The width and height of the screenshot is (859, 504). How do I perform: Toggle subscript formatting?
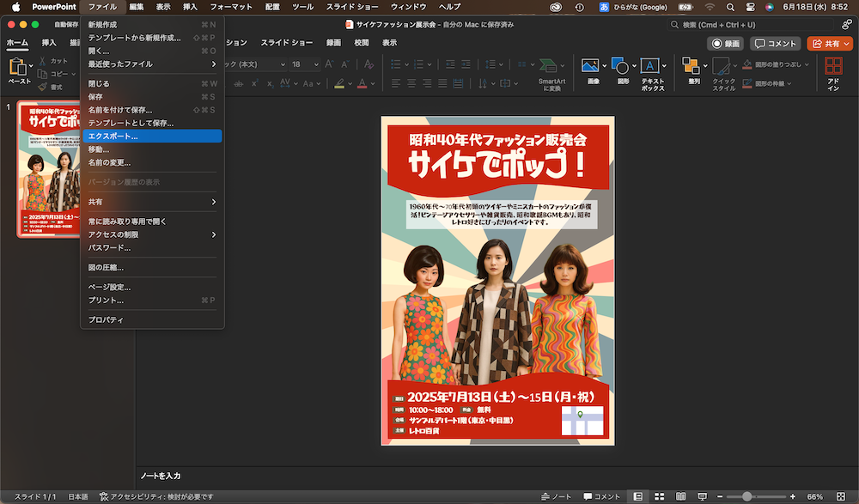270,83
